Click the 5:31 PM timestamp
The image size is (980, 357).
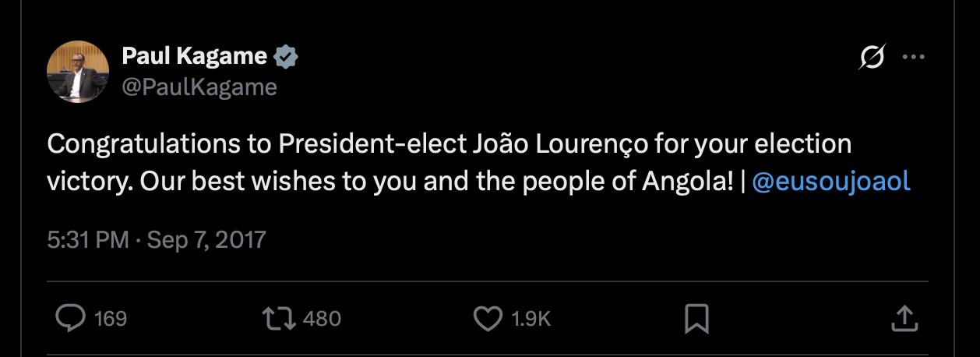click(x=88, y=239)
